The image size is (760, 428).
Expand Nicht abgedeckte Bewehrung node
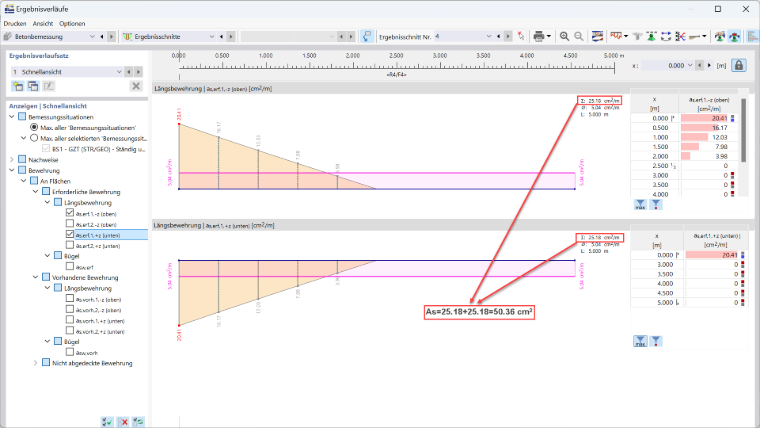(35, 363)
